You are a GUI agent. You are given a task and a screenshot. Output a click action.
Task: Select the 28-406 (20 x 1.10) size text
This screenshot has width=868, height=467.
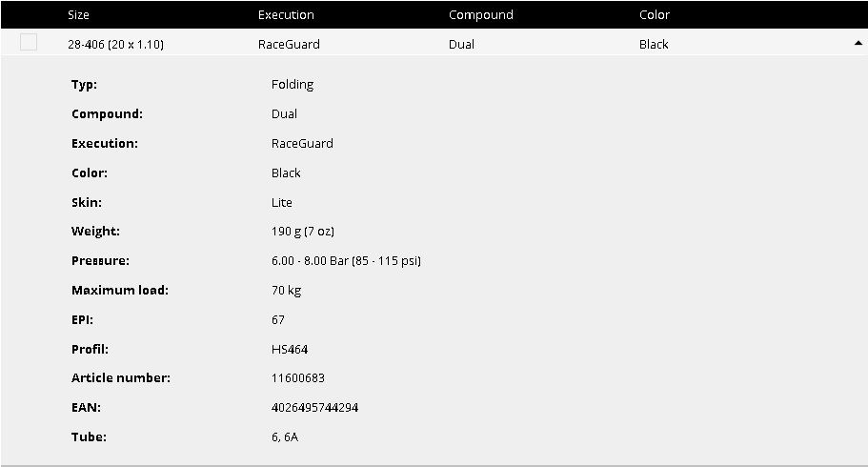[115, 45]
